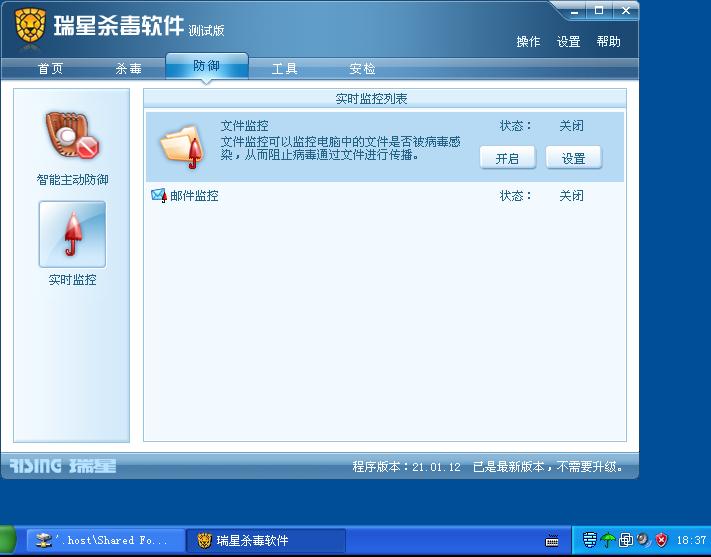Open the speaker volume tray icon
Viewport: 711px width, 557px height.
[x=643, y=540]
